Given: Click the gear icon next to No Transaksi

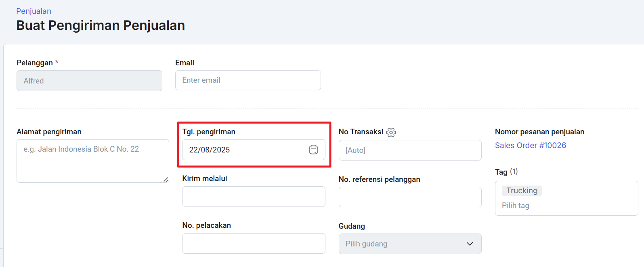Looking at the screenshot, I should pyautogui.click(x=391, y=132).
